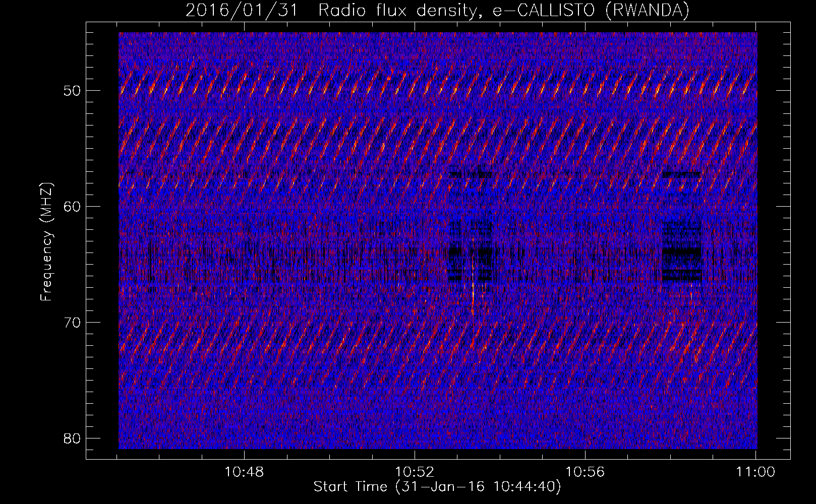Click the Start Time axis label
The height and width of the screenshot is (504, 816).
click(x=437, y=487)
